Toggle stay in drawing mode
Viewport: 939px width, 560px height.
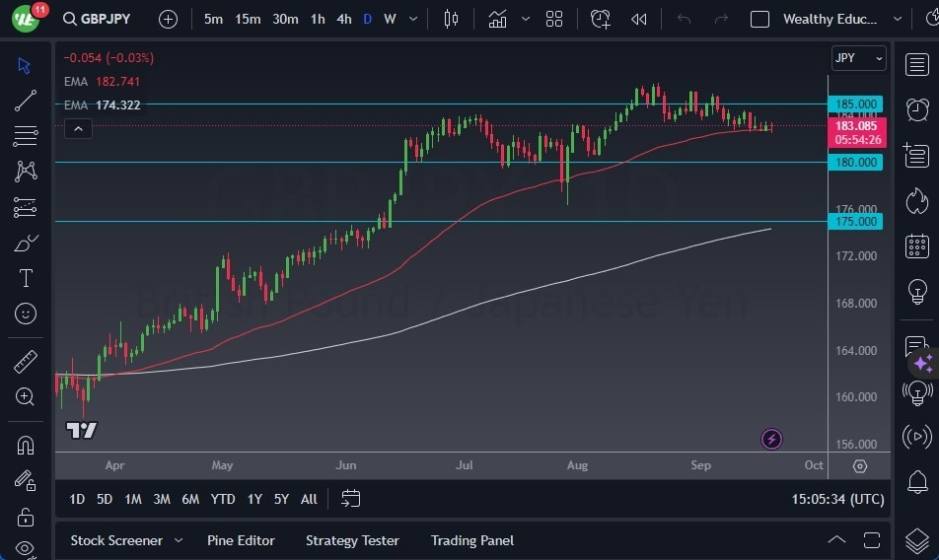click(26, 480)
